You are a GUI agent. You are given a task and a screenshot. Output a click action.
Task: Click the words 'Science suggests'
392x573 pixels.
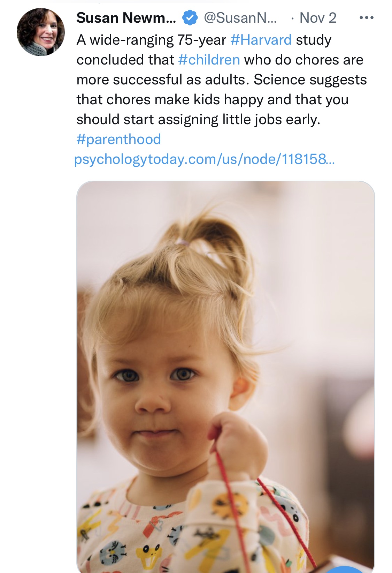tap(310, 80)
